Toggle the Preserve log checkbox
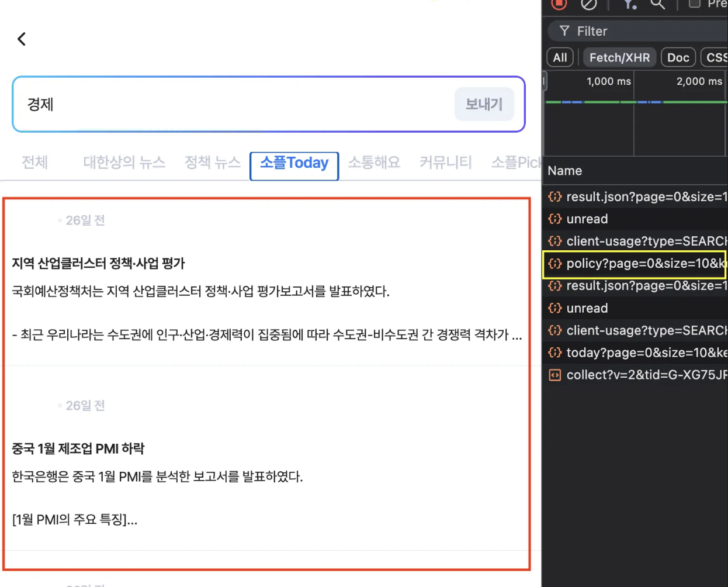 pos(695,4)
